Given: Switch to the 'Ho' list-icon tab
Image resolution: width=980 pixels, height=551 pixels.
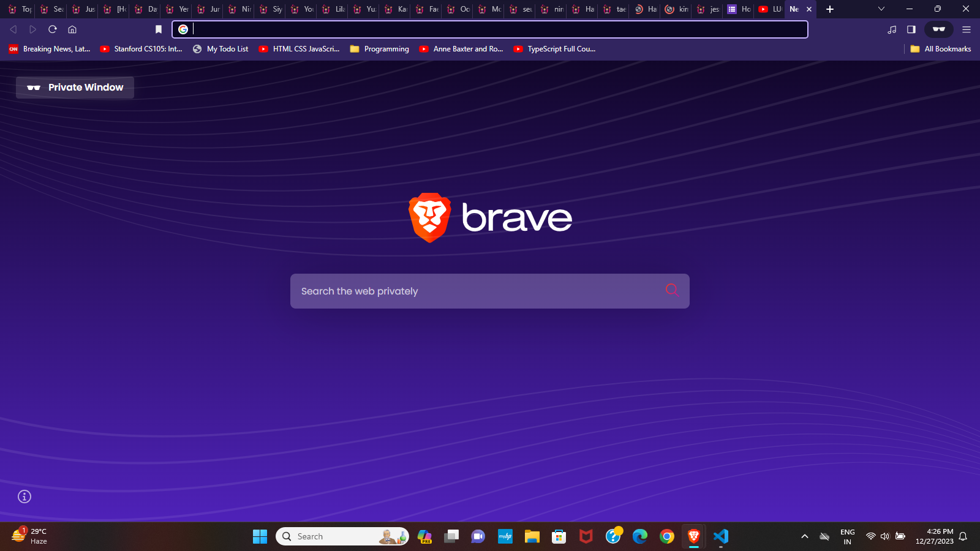Looking at the screenshot, I should pyautogui.click(x=739, y=9).
